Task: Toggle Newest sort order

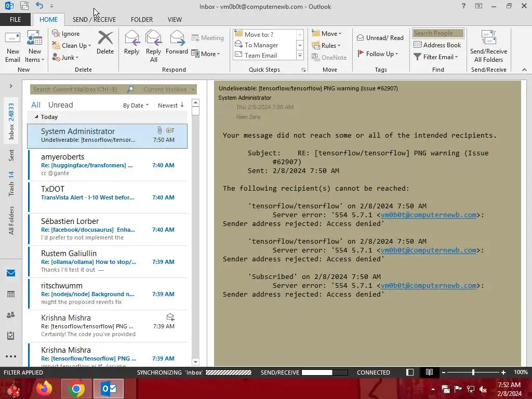Action: coord(170,105)
